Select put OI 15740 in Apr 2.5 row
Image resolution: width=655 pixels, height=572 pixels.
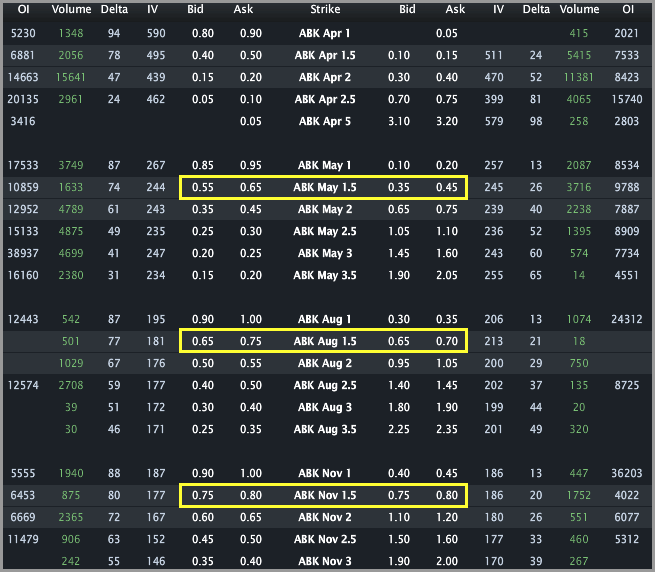click(627, 99)
